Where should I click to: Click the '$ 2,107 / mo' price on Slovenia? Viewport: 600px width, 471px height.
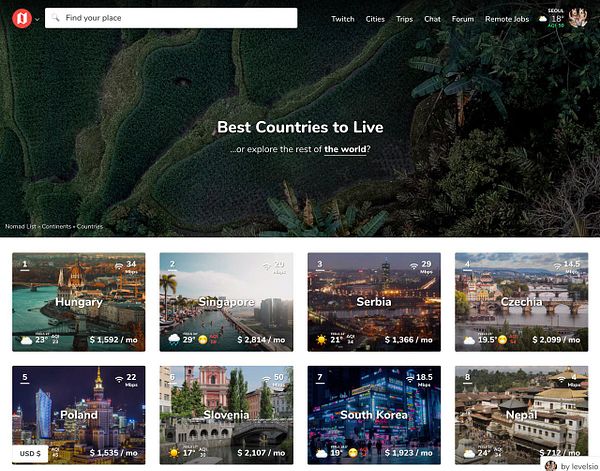coord(261,453)
